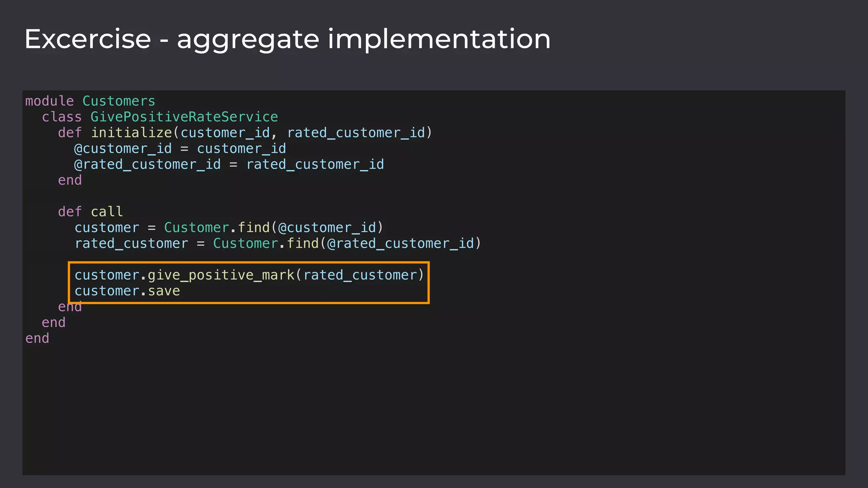Click the line 'rated_customer = Customer.find(@rated_customer_id)'

pyautogui.click(x=278, y=244)
